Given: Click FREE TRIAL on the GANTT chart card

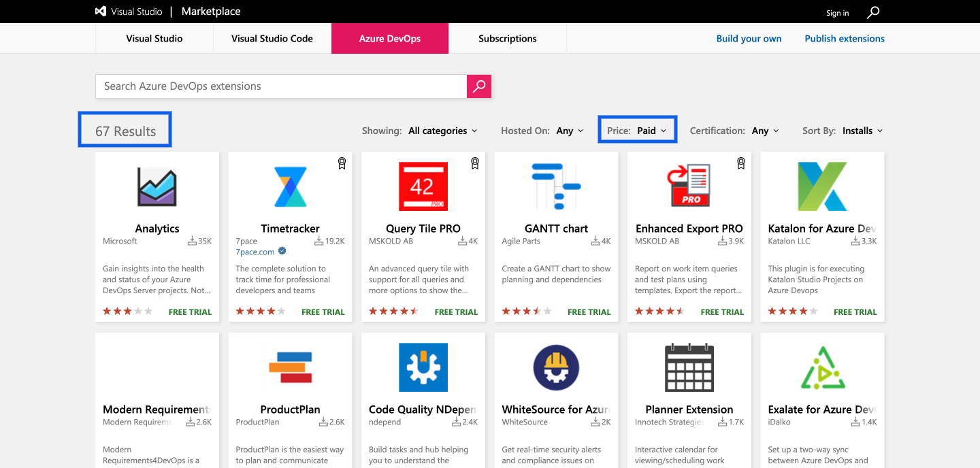Looking at the screenshot, I should (589, 312).
